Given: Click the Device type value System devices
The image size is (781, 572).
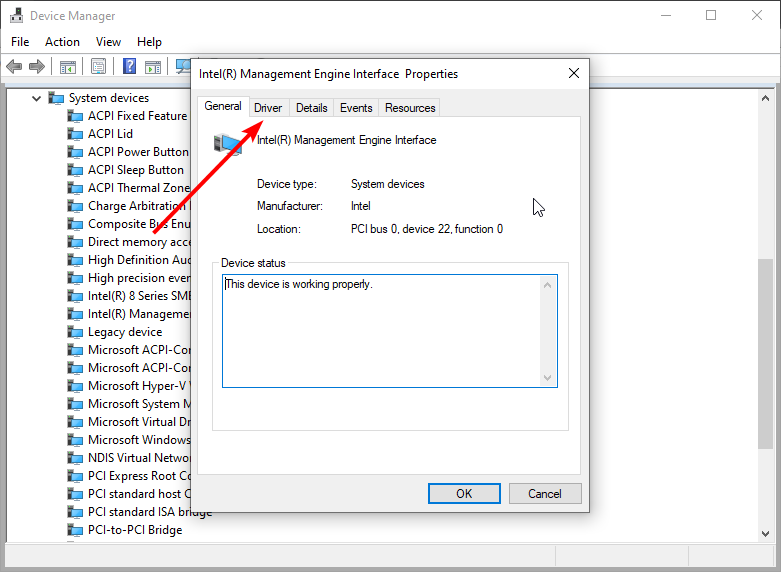Looking at the screenshot, I should pos(388,184).
